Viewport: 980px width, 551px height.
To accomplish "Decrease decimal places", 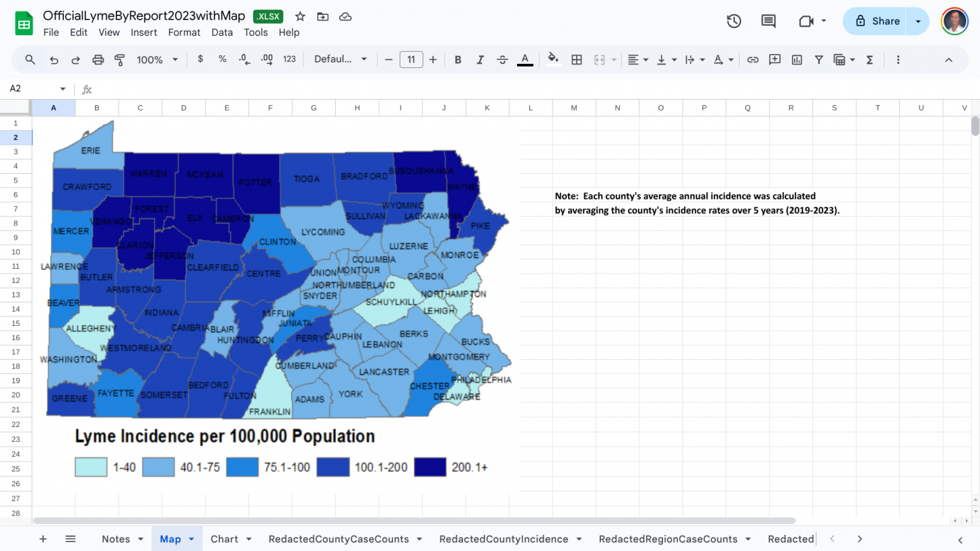I will tap(245, 59).
